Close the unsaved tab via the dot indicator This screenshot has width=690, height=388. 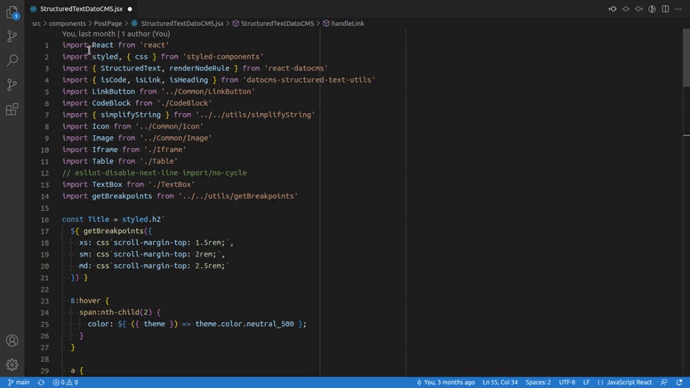click(x=130, y=9)
